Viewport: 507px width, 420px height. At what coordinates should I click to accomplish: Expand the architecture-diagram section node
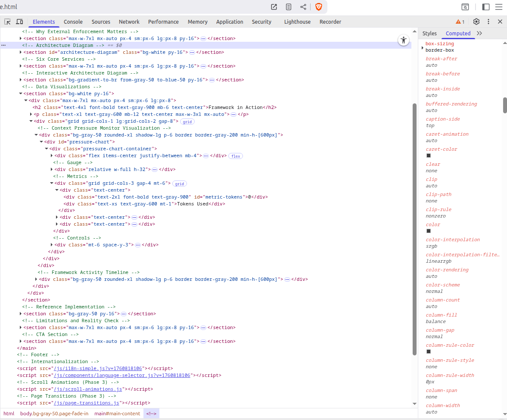pos(21,53)
